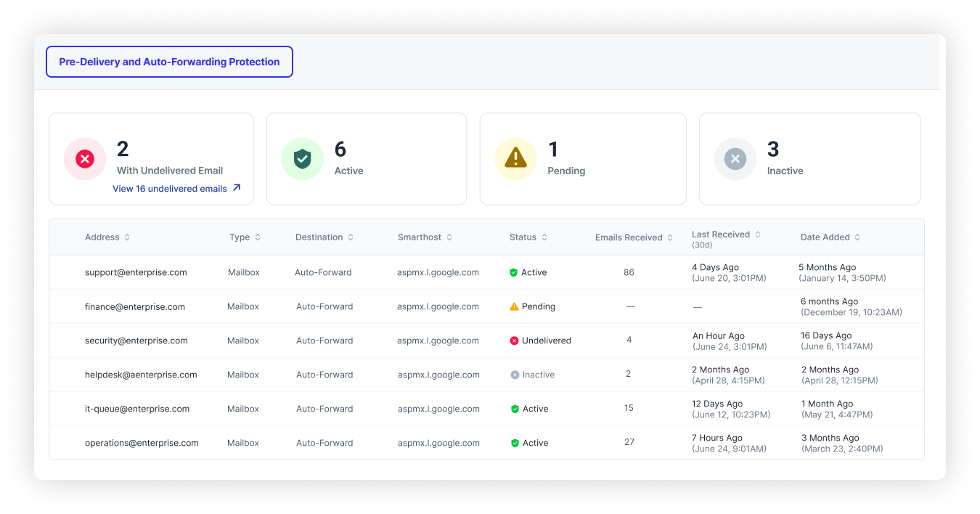Click 'An Hour Ago' last received value
This screenshot has height=514, width=980.
click(x=719, y=336)
